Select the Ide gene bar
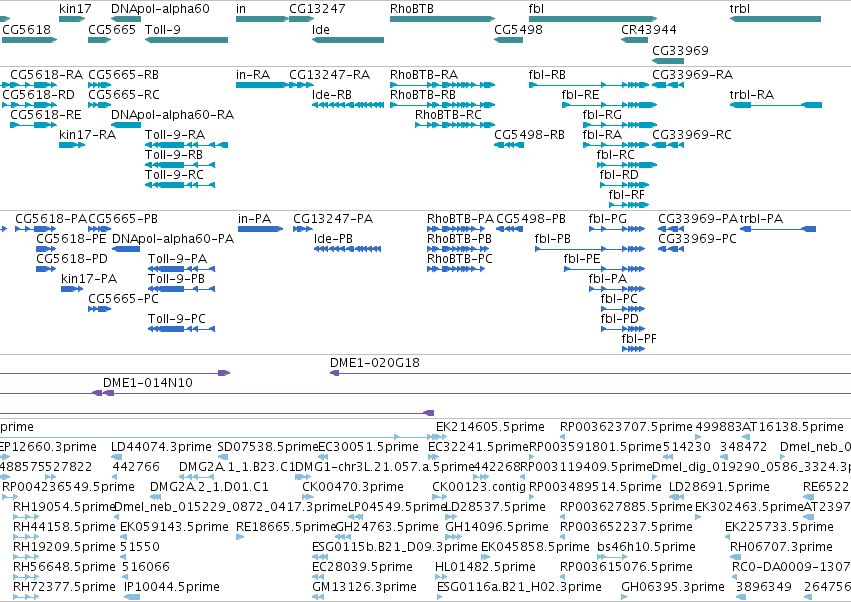 coord(348,40)
